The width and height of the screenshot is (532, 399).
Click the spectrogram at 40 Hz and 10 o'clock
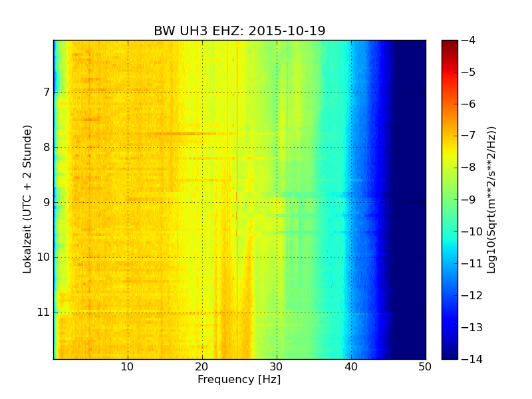[351, 257]
